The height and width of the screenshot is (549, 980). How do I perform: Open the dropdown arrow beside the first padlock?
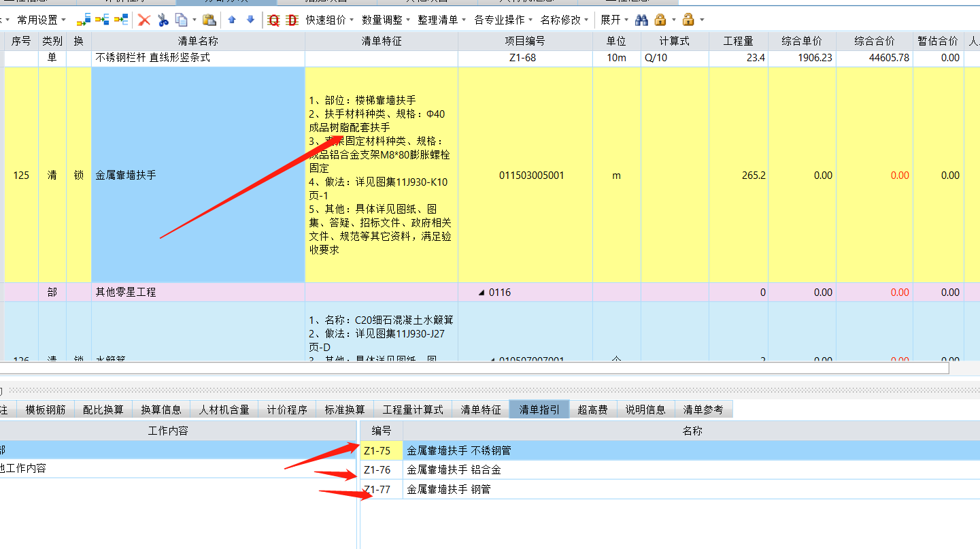pyautogui.click(x=674, y=20)
